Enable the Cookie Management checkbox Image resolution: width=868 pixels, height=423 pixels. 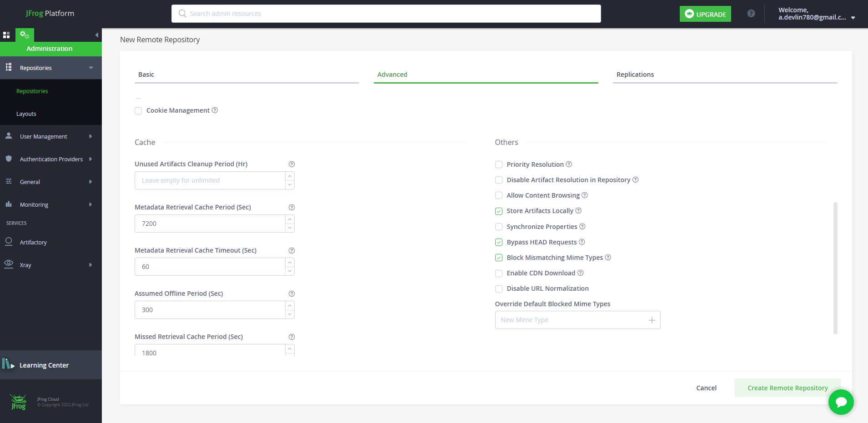pos(138,111)
